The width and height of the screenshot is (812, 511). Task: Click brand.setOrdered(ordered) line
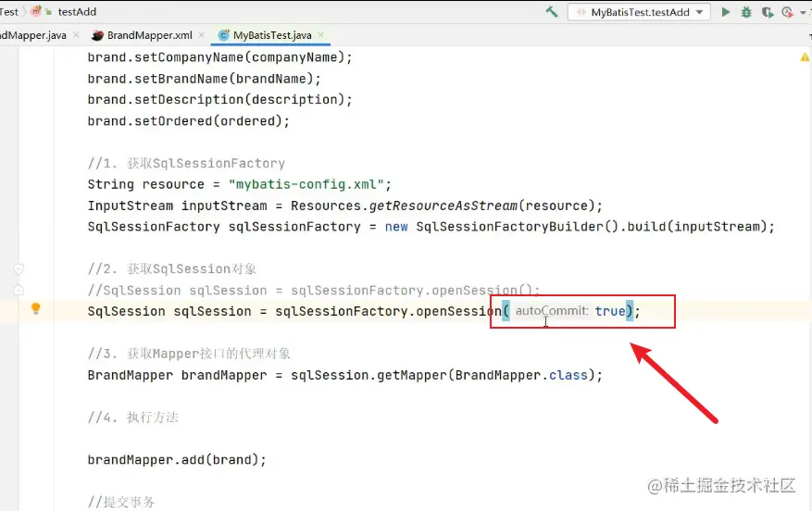coord(189,120)
